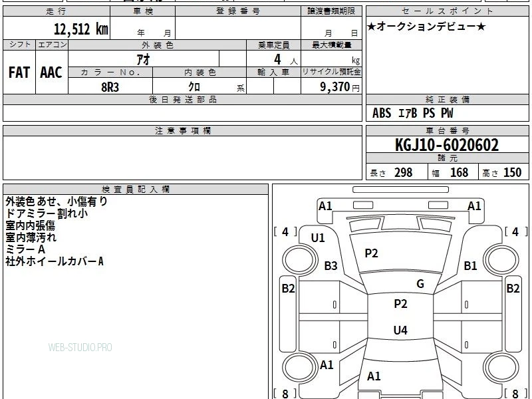Click the 登録番号 header cell
The image size is (532, 399).
[238, 11]
